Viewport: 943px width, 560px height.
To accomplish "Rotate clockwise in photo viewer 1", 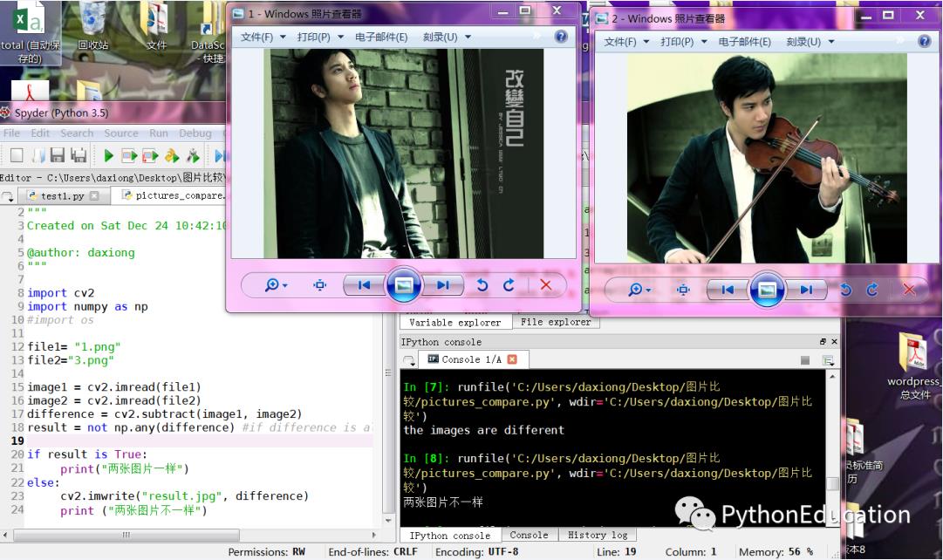I will pyautogui.click(x=509, y=285).
